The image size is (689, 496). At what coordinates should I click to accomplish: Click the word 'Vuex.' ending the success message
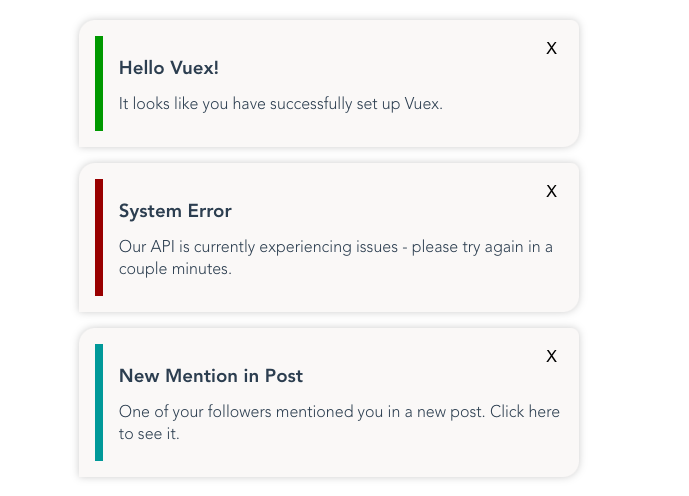424,104
